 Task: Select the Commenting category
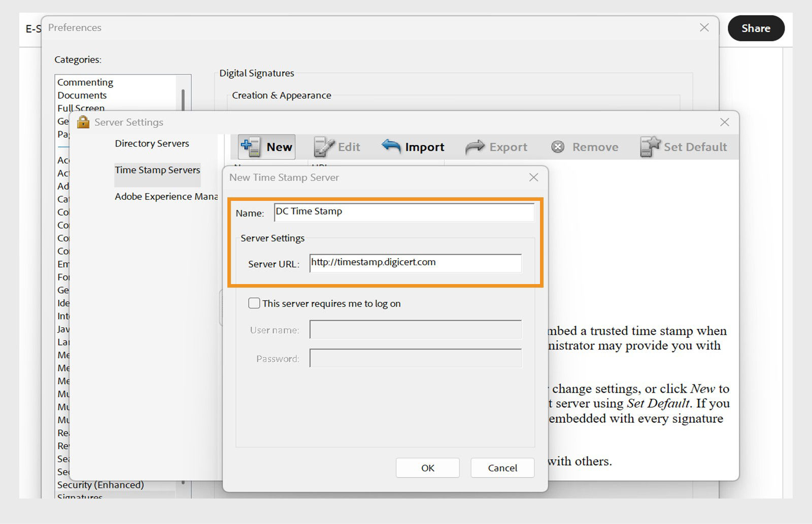[85, 82]
